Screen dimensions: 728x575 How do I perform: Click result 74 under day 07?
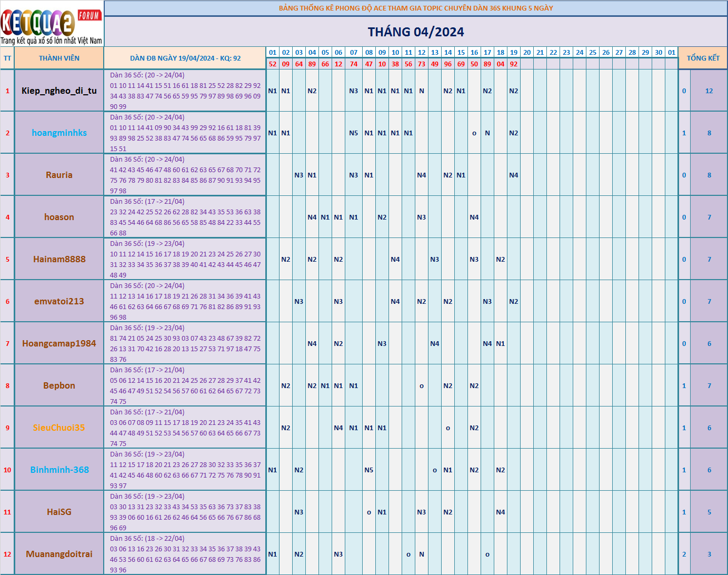(354, 64)
